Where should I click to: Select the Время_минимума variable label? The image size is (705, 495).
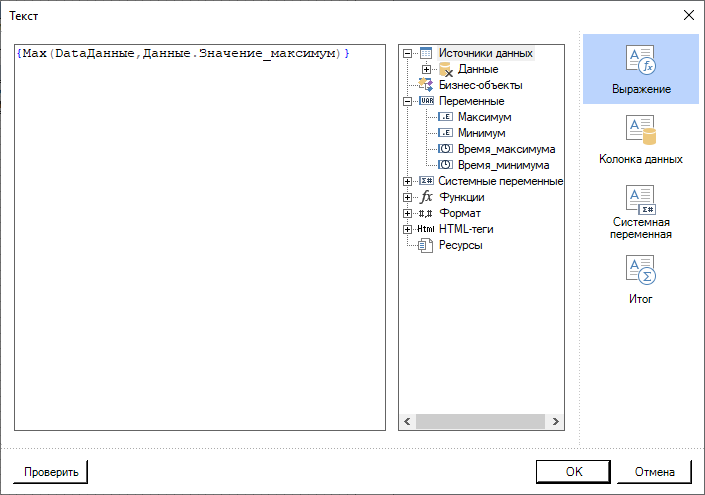pyautogui.click(x=504, y=165)
